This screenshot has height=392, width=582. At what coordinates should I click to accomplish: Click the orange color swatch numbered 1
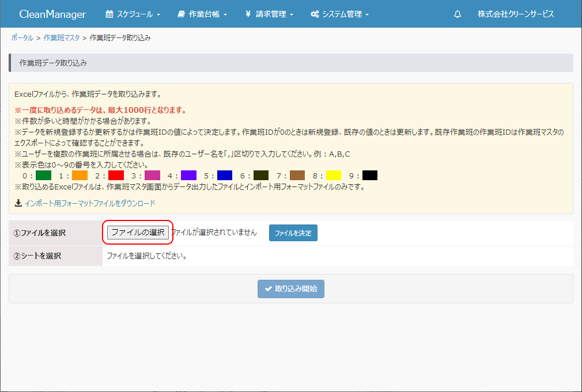pyautogui.click(x=80, y=175)
